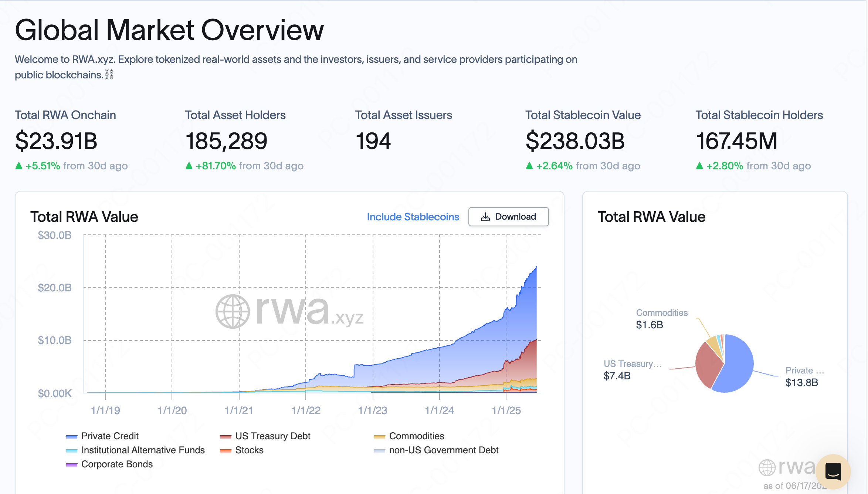Image resolution: width=868 pixels, height=494 pixels.
Task: Click the Include Stablecoins link
Action: (413, 217)
